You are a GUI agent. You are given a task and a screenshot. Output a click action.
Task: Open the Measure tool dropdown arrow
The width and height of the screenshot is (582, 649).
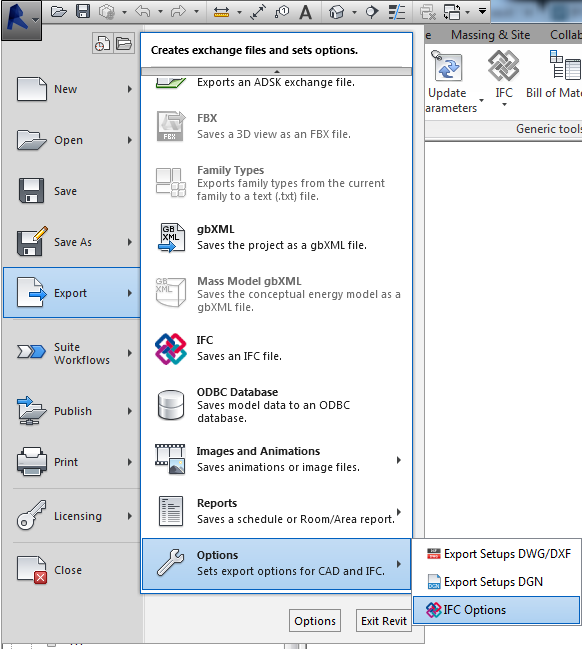239,12
